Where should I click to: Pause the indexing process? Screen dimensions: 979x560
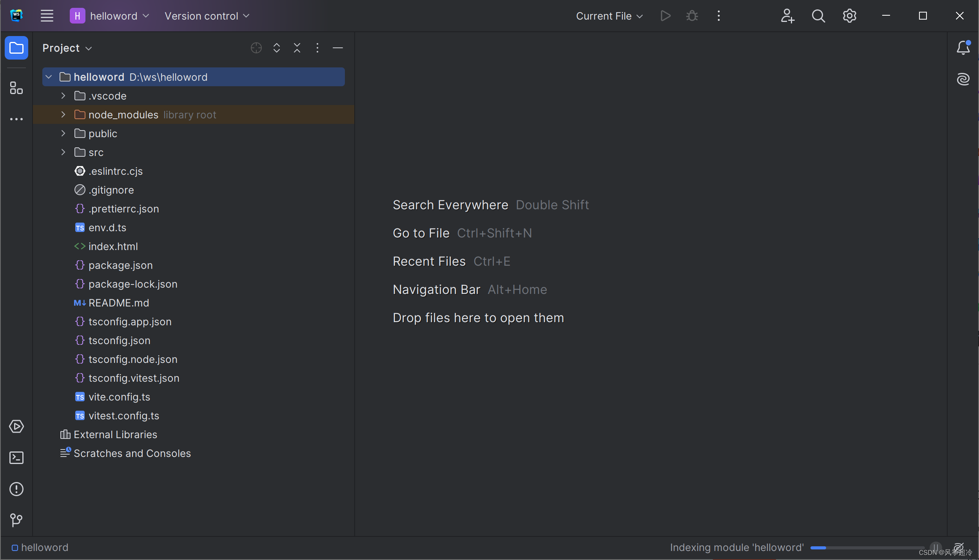935,547
